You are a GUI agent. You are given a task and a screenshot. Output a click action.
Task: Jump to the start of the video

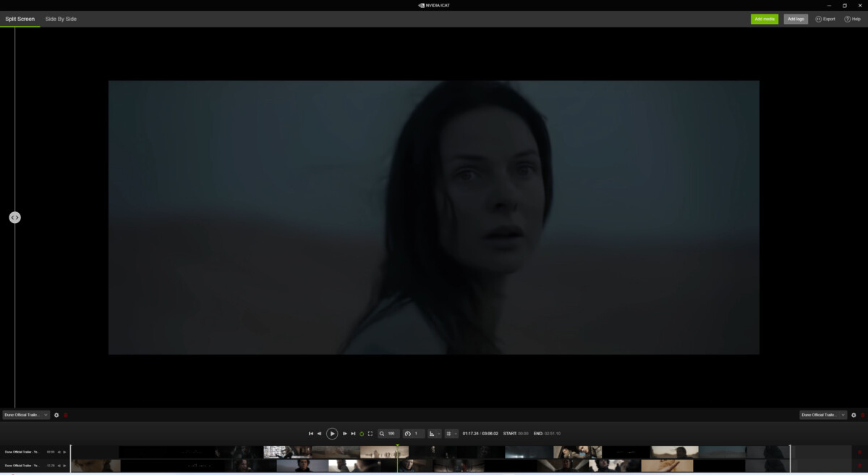tap(311, 434)
